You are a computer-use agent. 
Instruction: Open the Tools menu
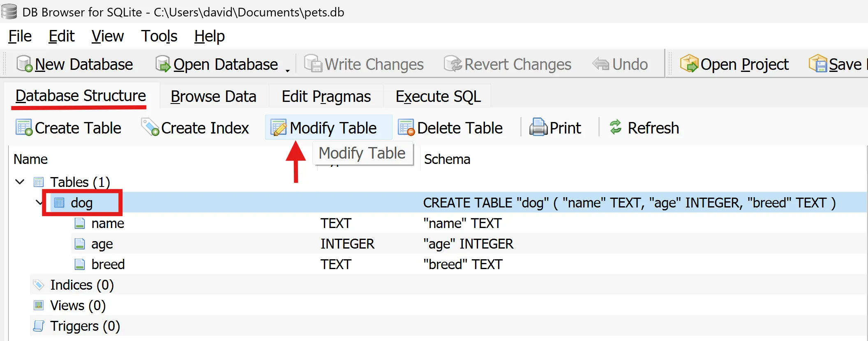(x=159, y=36)
